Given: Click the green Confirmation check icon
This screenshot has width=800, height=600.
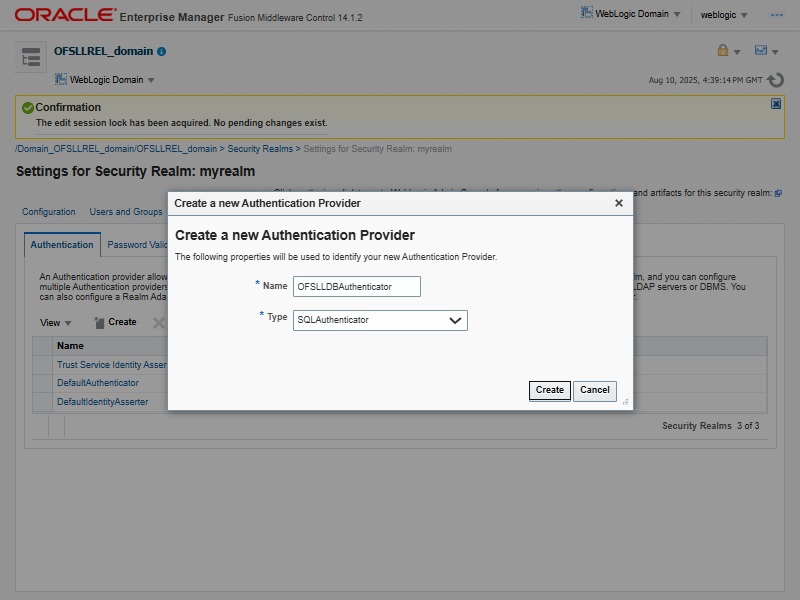Looking at the screenshot, I should click(x=28, y=108).
